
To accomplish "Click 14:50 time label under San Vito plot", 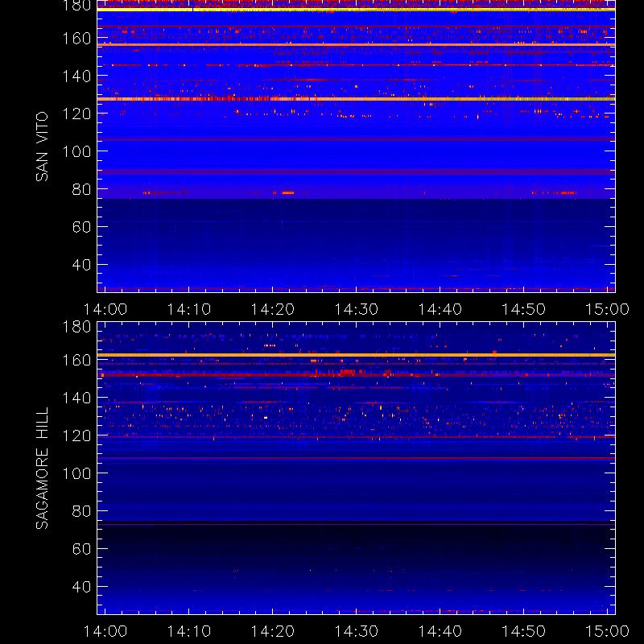I will coord(524,309).
